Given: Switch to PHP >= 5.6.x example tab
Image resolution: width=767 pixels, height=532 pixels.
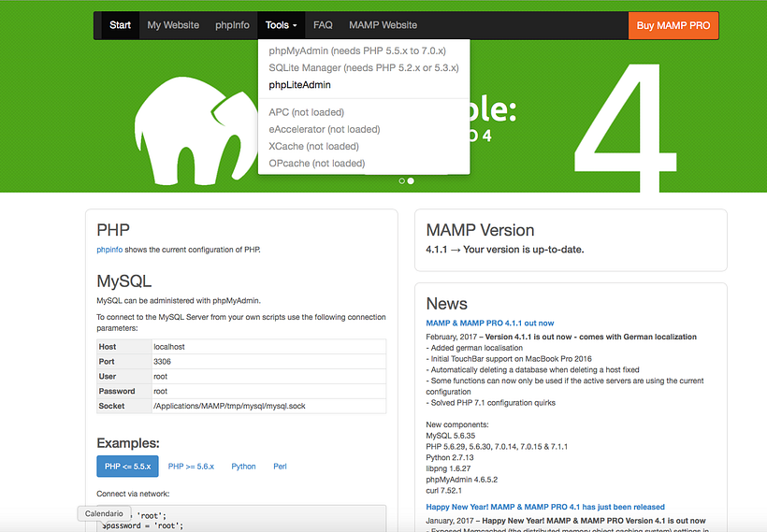Looking at the screenshot, I should point(191,467).
